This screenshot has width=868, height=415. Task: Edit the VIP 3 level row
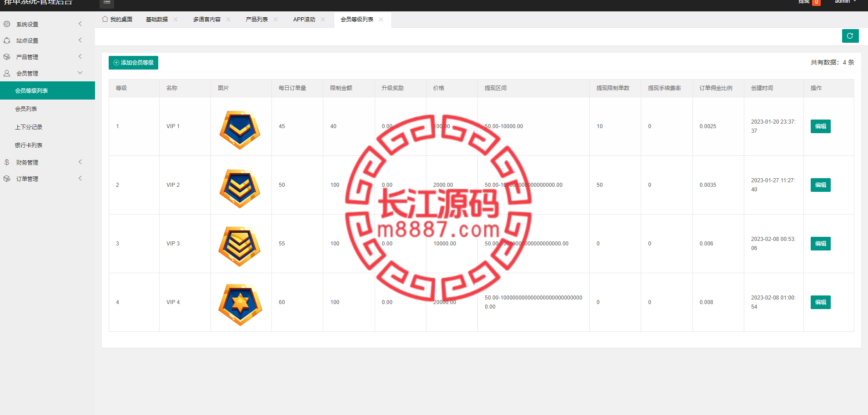[x=820, y=244]
